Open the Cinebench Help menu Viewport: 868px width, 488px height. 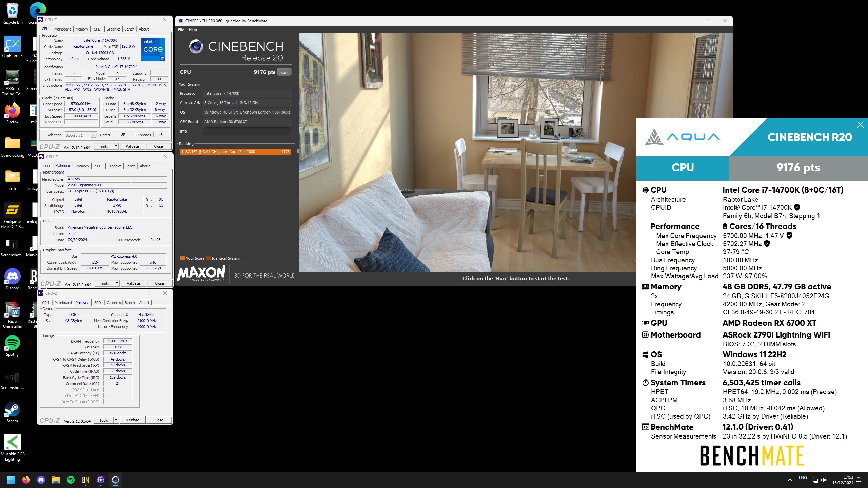click(193, 30)
